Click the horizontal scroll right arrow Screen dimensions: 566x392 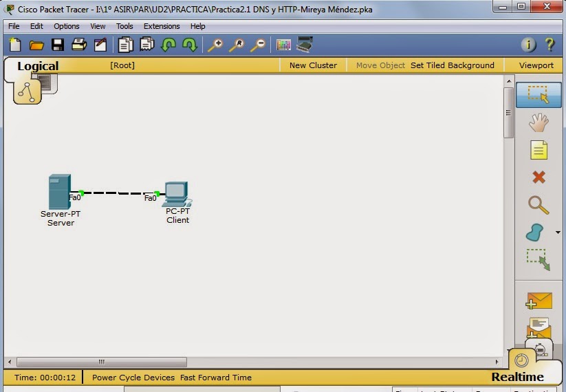tap(497, 362)
